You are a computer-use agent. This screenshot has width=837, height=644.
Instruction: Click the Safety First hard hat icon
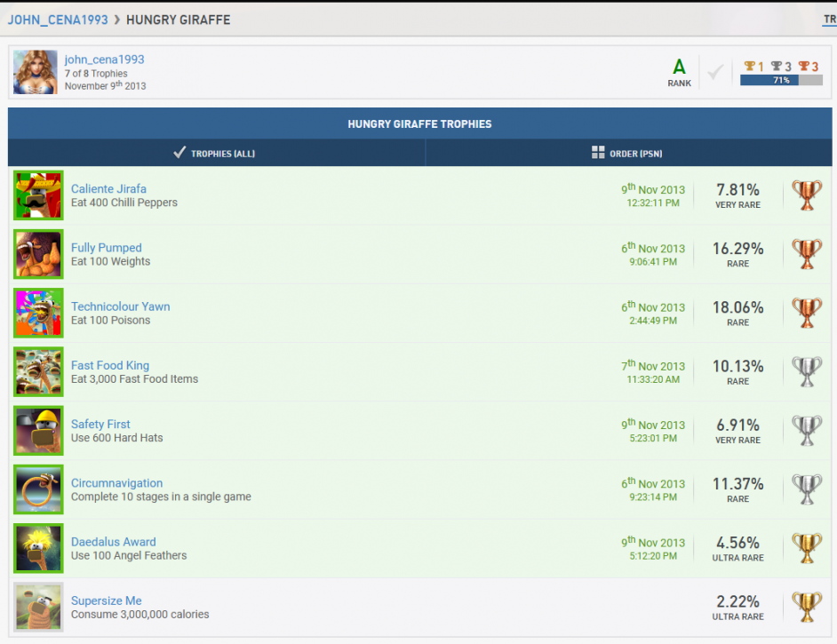[x=38, y=431]
